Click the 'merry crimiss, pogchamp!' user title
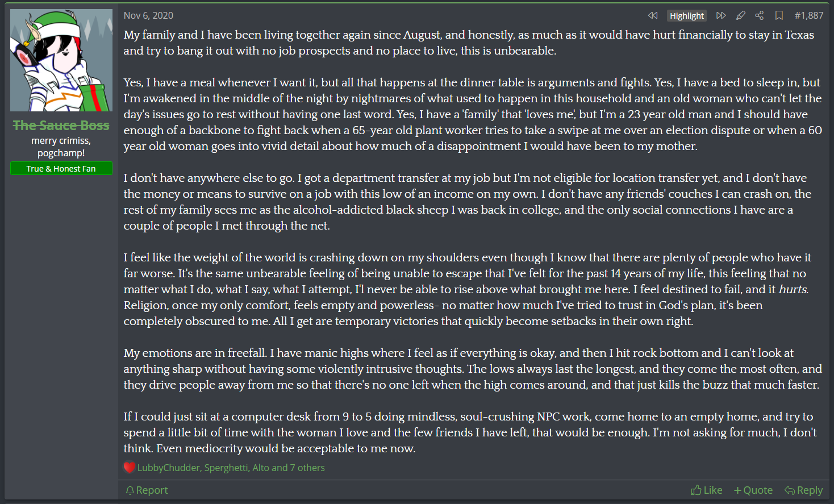834x504 pixels. click(61, 147)
